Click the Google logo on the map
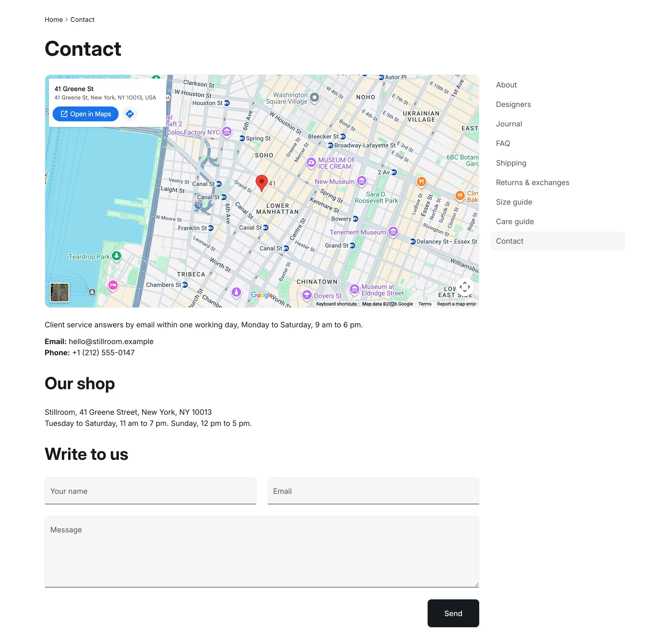 coord(262,295)
